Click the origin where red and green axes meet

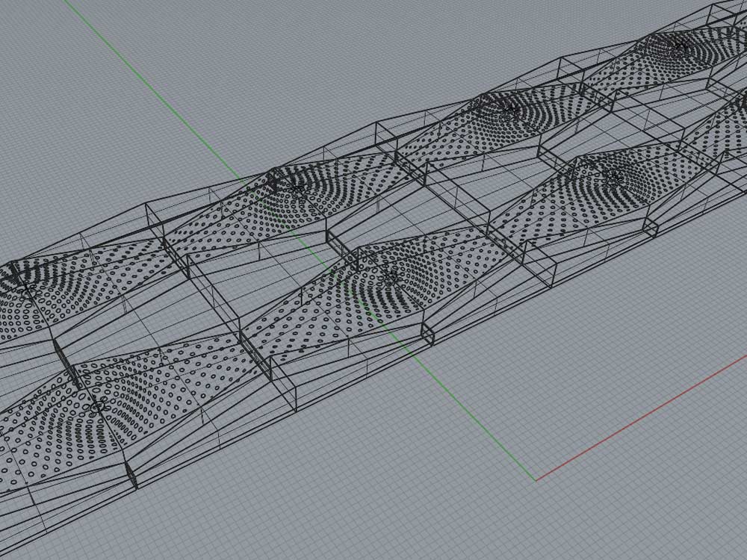click(x=536, y=480)
